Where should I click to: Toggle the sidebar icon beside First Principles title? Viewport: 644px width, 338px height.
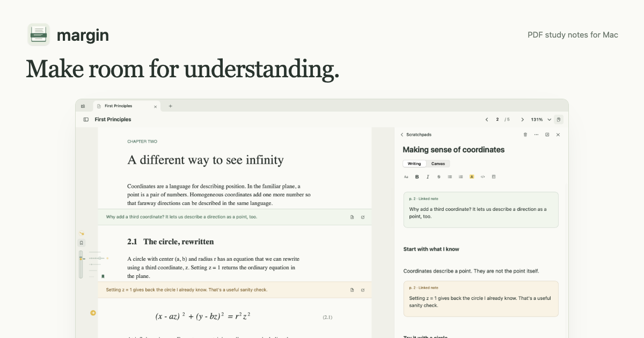(x=86, y=120)
